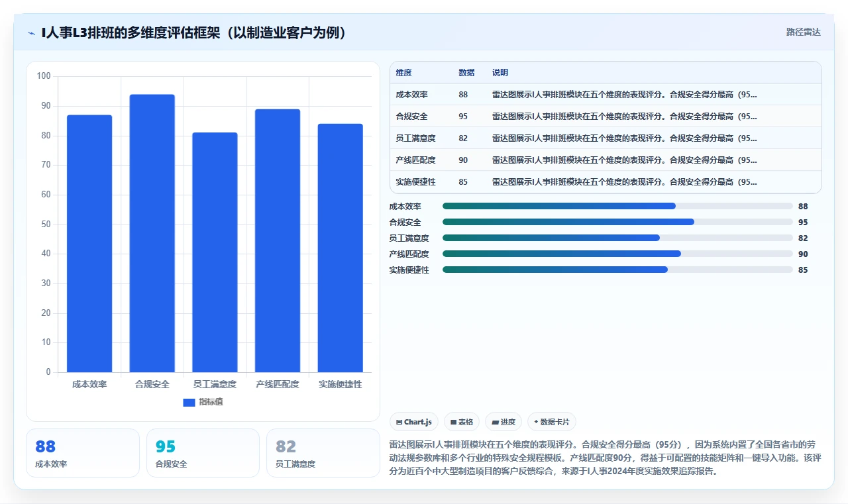This screenshot has width=848, height=504.
Task: Click the 合规安全 x-axis label under the chart
Action: click(x=152, y=384)
